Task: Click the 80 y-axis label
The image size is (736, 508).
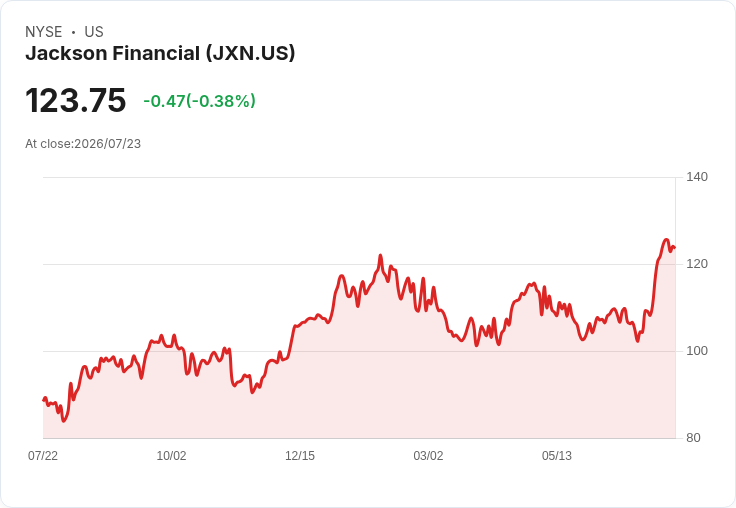Action: coord(693,438)
